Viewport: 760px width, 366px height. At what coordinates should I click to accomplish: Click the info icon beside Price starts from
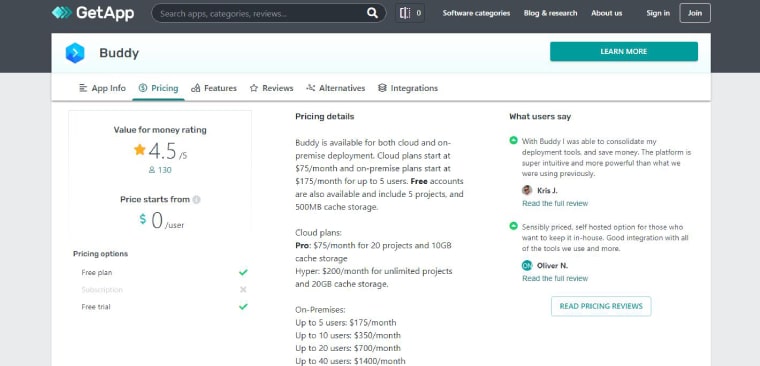[196, 199]
